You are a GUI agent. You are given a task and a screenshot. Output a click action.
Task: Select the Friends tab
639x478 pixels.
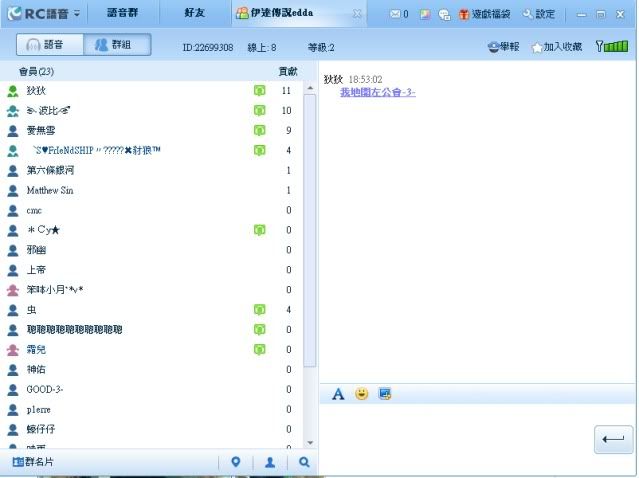tap(197, 14)
